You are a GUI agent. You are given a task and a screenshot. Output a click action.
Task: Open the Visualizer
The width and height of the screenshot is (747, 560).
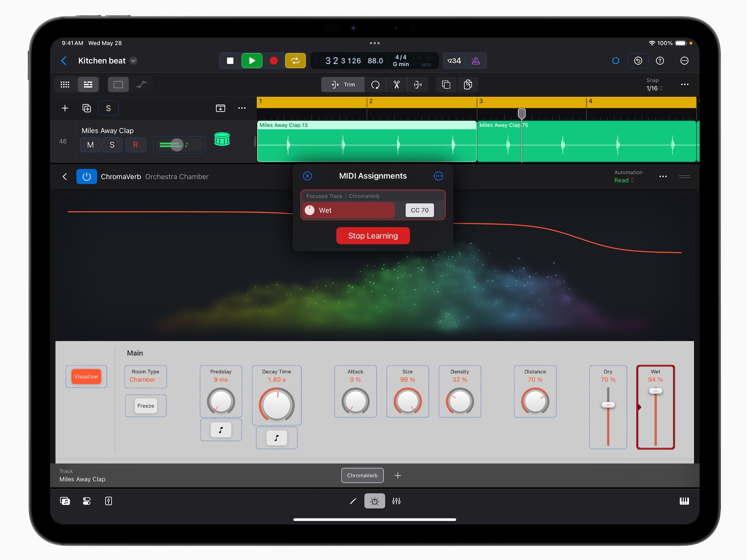[x=86, y=376]
